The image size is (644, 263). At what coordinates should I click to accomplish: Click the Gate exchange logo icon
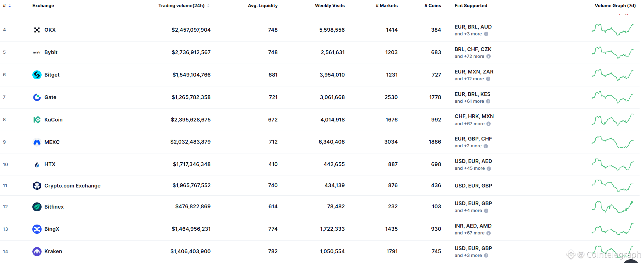(37, 97)
